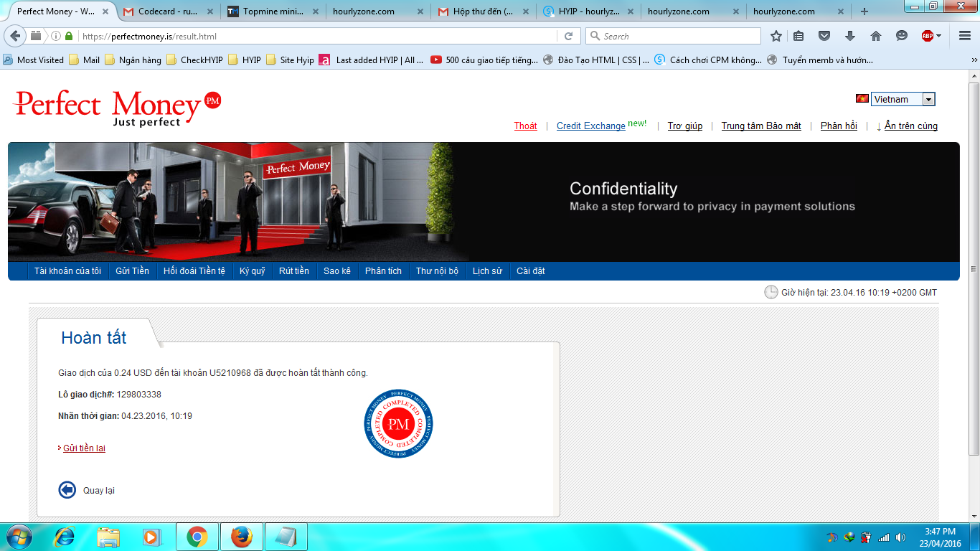Click the Ẩn trên cùng link
This screenshot has width=980, height=551.
point(911,126)
